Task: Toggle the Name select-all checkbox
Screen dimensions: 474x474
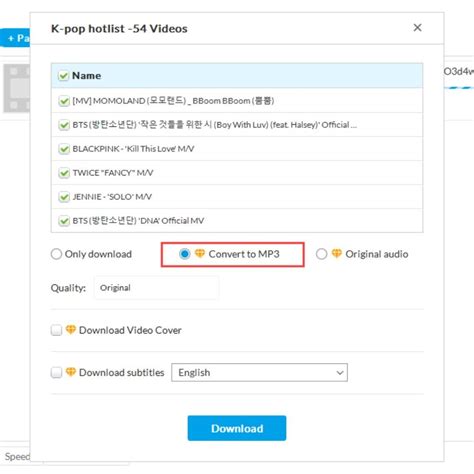Action: coord(63,76)
